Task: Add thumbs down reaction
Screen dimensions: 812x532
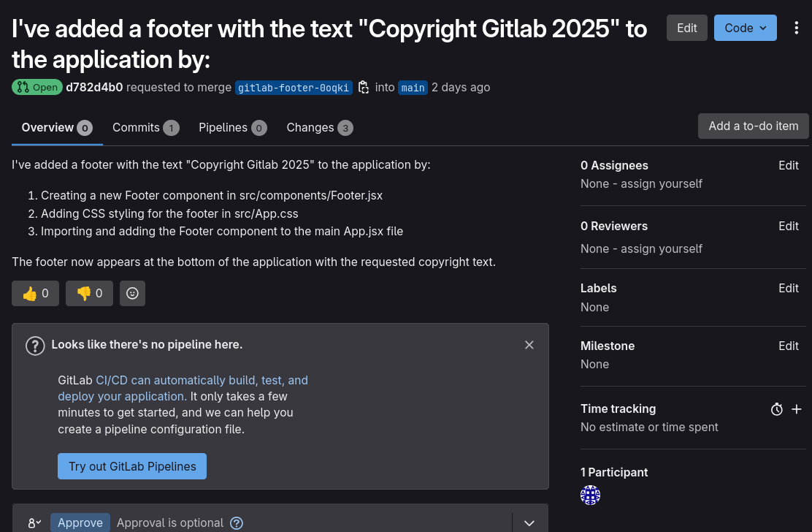Action: (x=89, y=293)
